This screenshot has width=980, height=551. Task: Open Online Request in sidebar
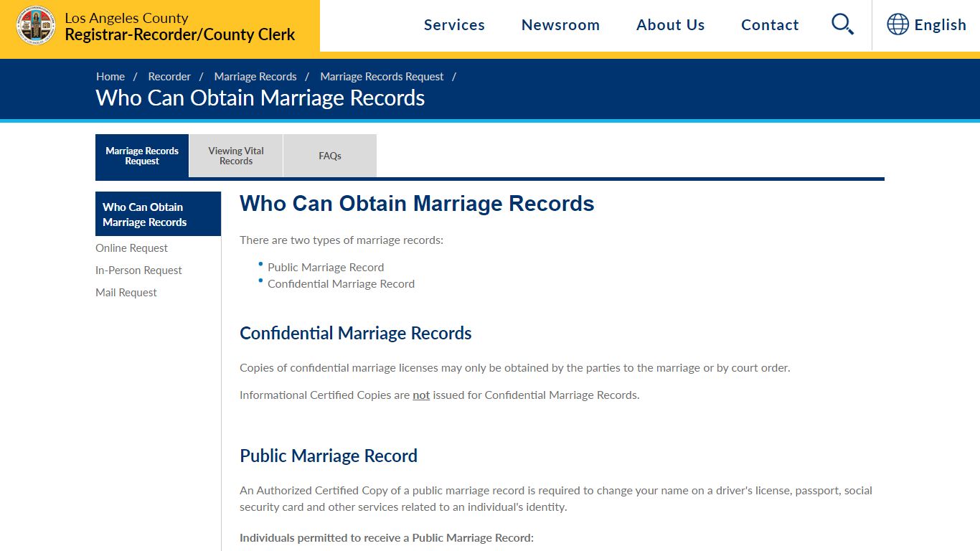pyautogui.click(x=131, y=248)
